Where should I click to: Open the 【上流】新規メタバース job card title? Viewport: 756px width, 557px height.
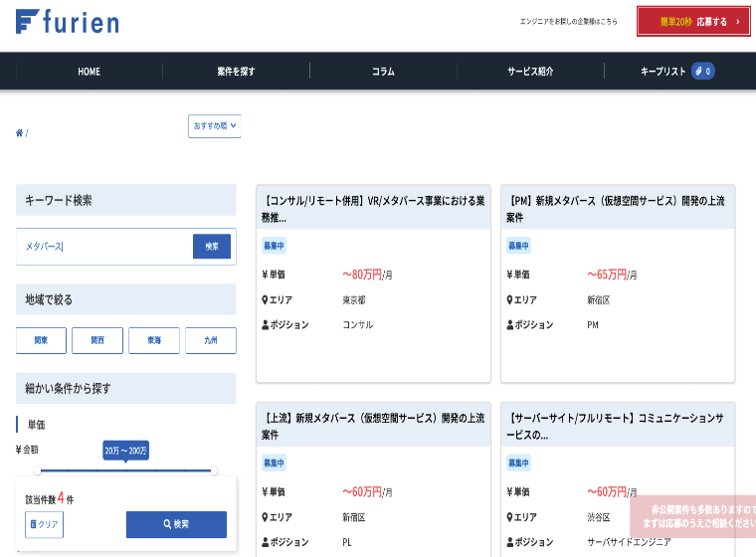coord(373,427)
